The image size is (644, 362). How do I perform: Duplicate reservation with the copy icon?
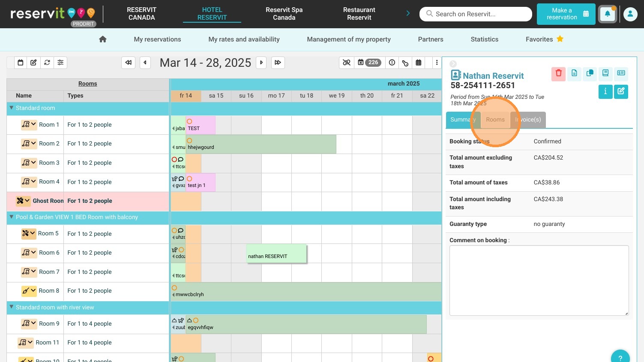pyautogui.click(x=590, y=73)
